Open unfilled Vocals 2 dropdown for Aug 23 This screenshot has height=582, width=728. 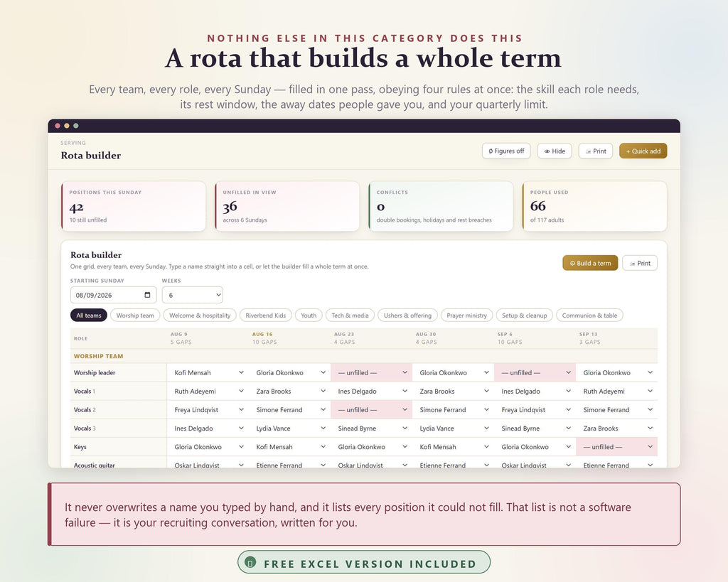(x=371, y=410)
